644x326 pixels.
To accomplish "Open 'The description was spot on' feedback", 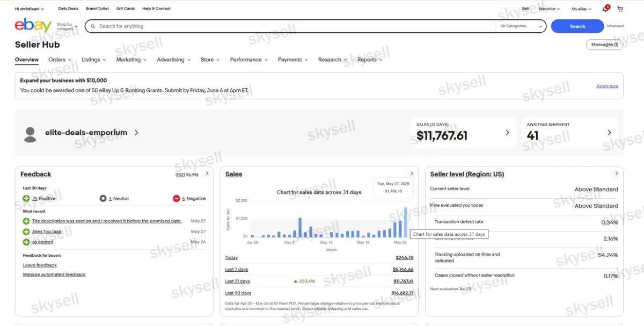I will [x=107, y=221].
